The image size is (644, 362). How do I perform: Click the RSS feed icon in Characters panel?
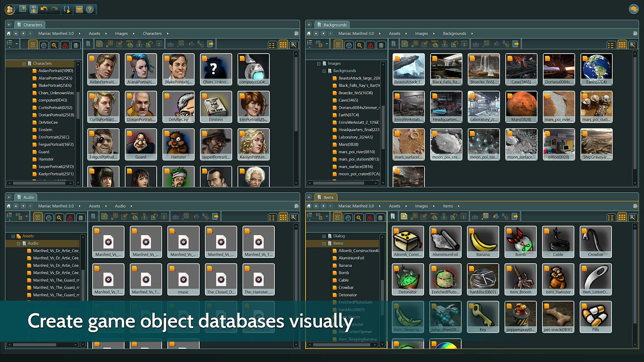coord(297,34)
